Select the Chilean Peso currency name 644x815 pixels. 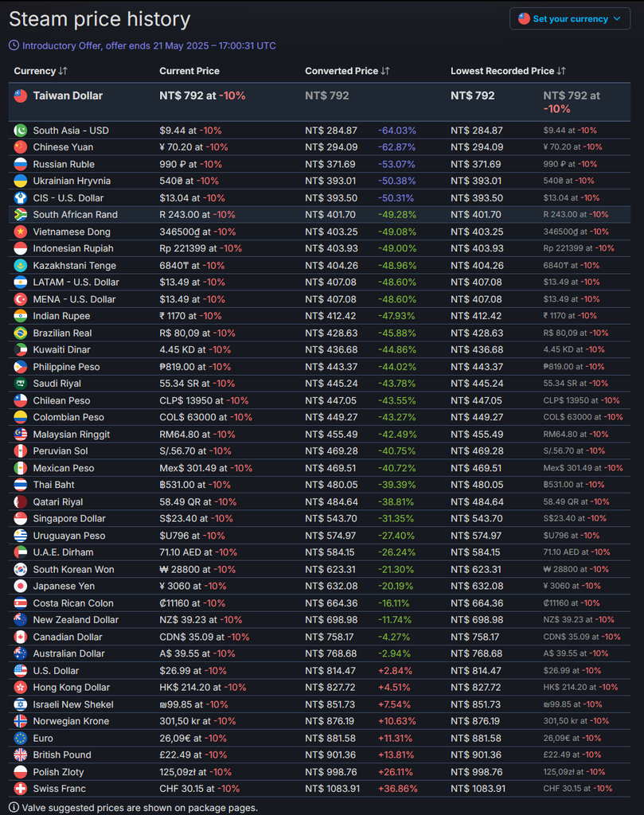pos(61,400)
